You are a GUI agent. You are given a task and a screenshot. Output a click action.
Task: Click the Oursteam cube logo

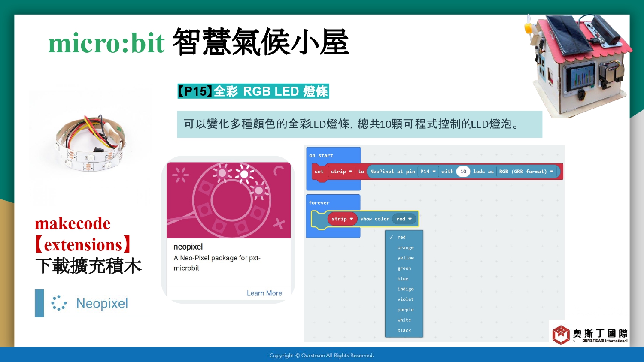tap(561, 335)
